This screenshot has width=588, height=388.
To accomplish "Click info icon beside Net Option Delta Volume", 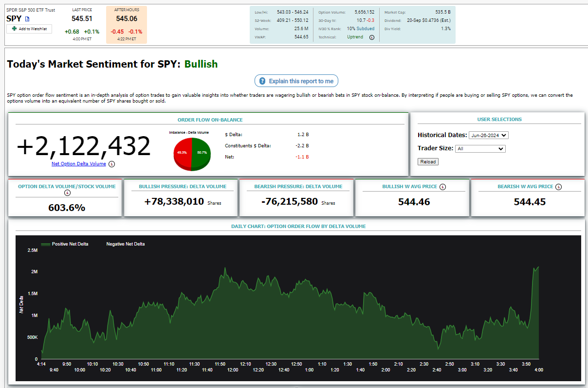I will click(111, 164).
